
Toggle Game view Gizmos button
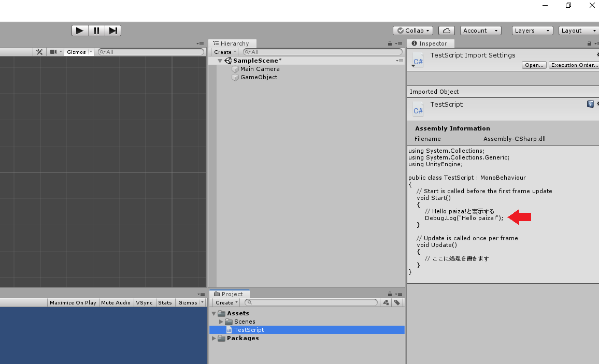[188, 302]
